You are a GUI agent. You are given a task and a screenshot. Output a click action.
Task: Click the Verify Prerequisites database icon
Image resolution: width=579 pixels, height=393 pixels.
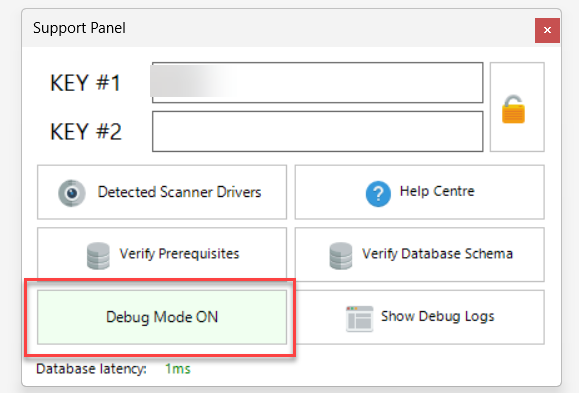click(x=98, y=256)
